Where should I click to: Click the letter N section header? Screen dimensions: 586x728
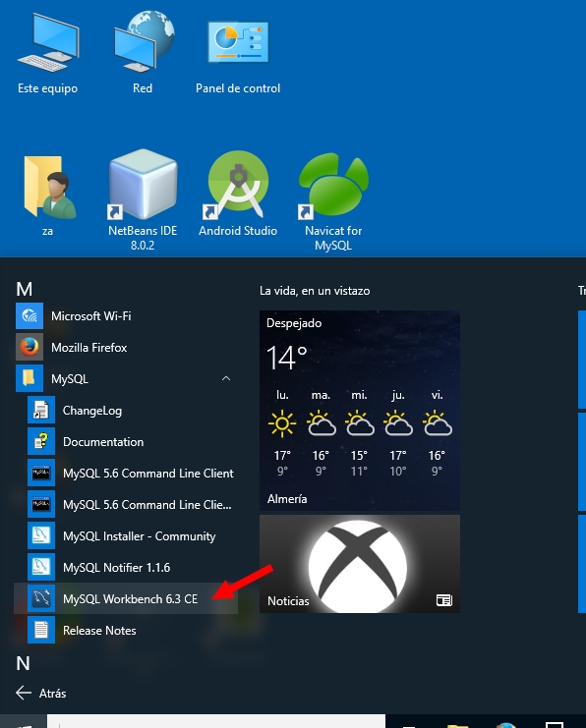(23, 663)
